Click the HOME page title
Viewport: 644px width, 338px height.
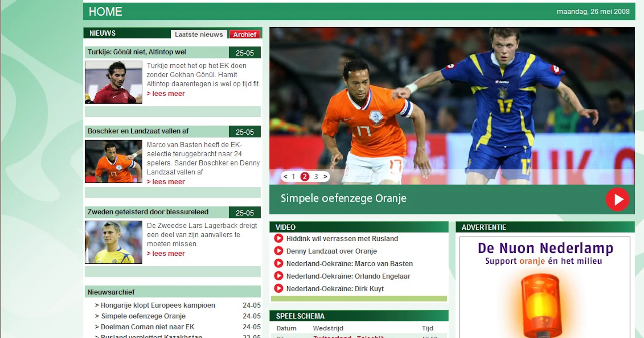click(x=105, y=12)
